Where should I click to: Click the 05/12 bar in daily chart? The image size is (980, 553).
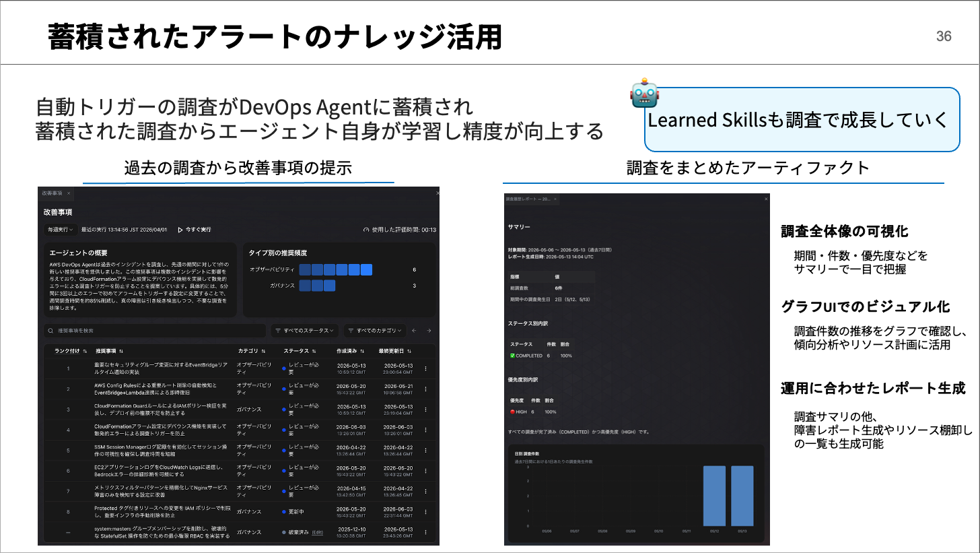coord(715,496)
